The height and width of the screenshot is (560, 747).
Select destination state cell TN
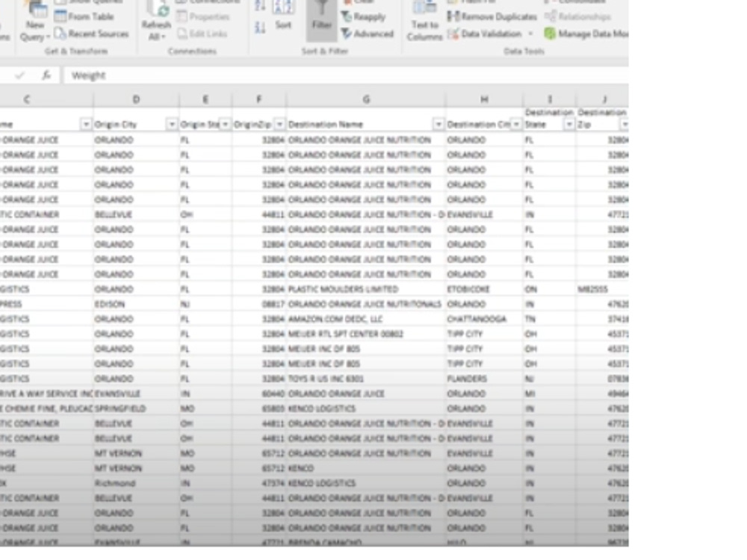(550, 319)
